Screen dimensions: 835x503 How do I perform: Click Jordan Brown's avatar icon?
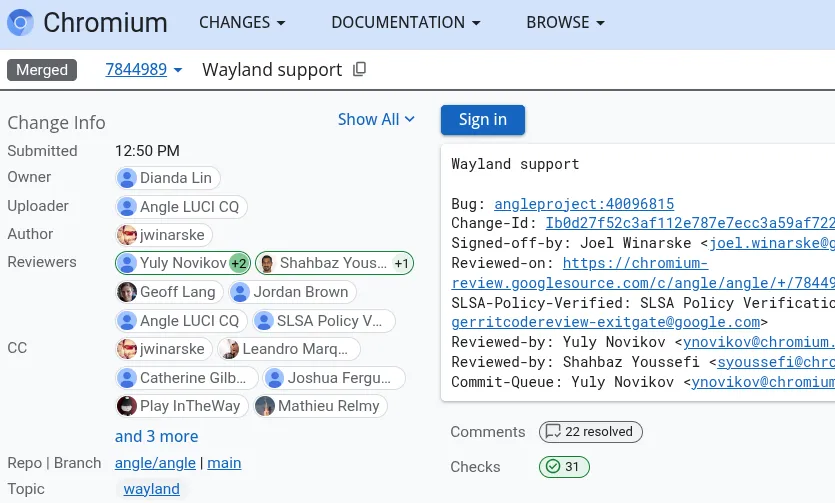tap(240, 292)
